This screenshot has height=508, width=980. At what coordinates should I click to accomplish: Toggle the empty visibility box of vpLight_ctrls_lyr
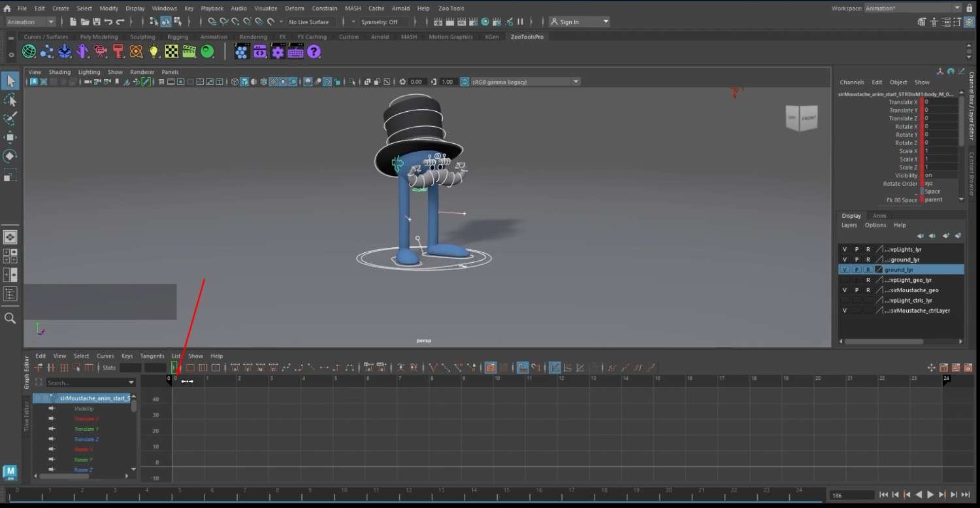pos(844,300)
